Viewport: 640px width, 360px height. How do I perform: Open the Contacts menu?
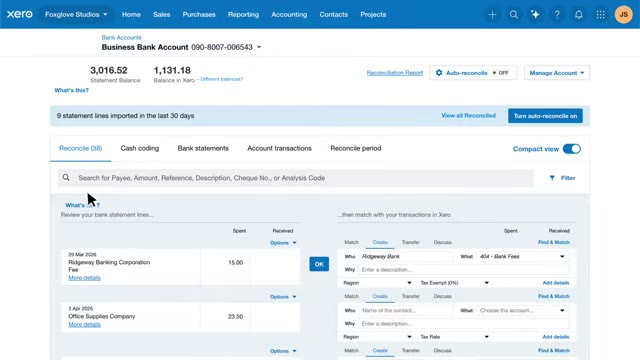333,14
